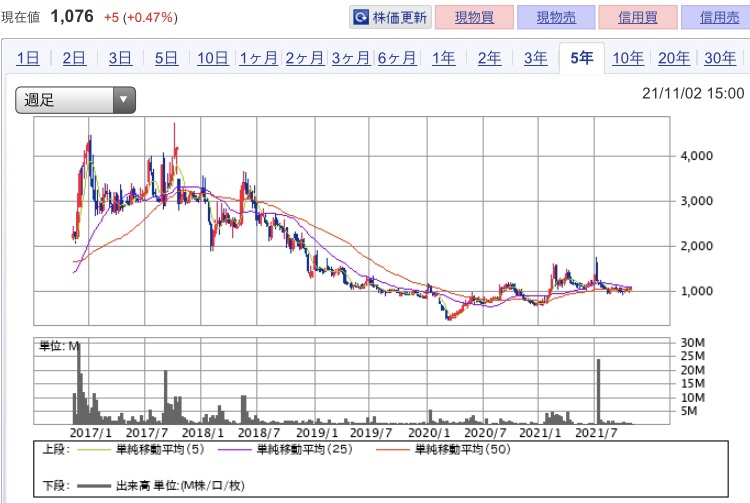Click the 2017/1 date axis label
Viewport: 750px width, 503px height.
click(90, 433)
